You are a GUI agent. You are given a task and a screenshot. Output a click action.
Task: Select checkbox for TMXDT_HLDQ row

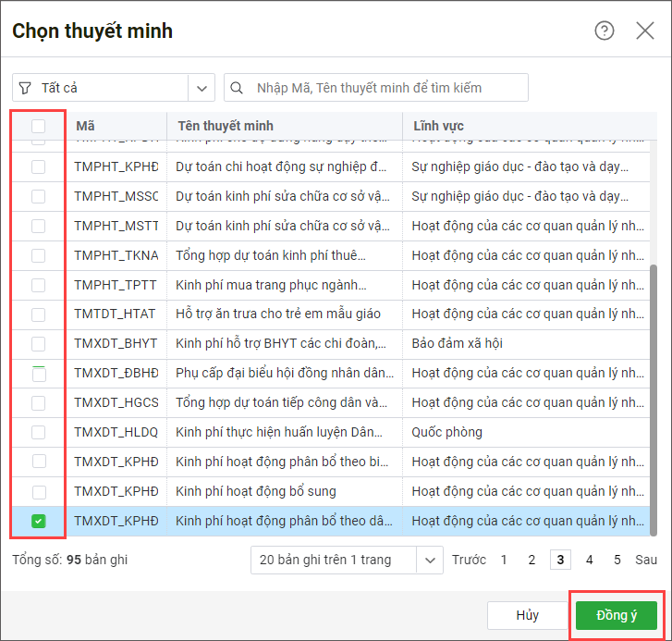(x=38, y=433)
